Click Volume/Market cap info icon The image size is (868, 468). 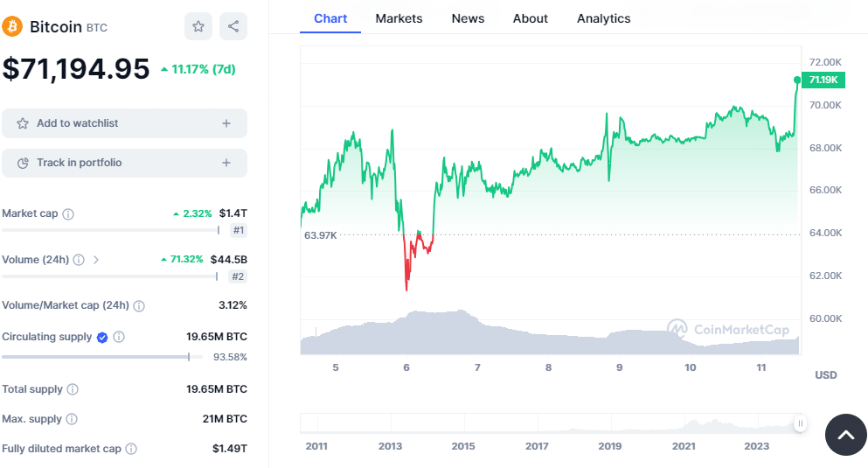click(x=139, y=305)
